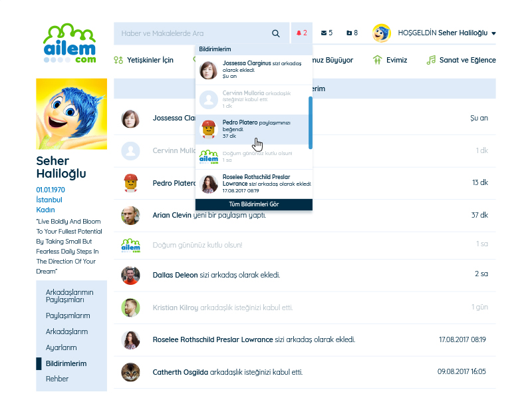
Task: Click the Evimiz house icon
Action: point(378,60)
